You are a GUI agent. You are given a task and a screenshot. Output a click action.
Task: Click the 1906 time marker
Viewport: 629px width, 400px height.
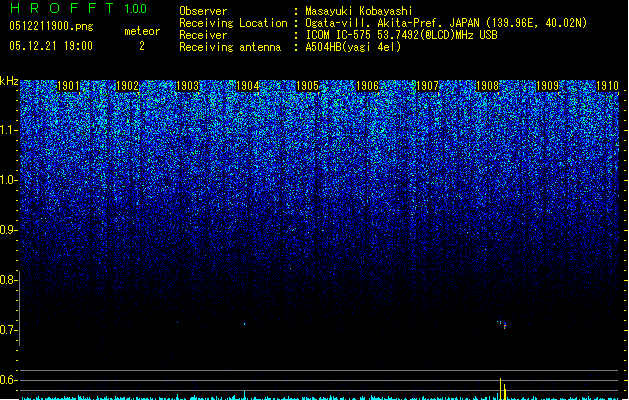coord(367,86)
